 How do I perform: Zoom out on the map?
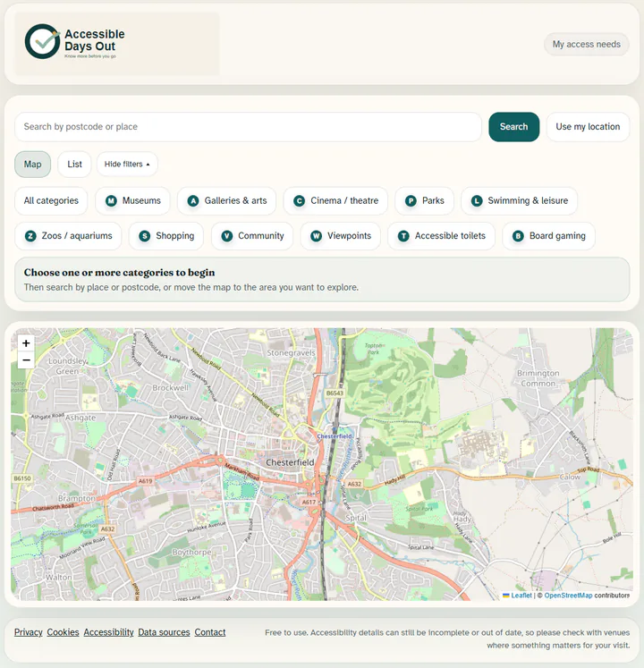click(26, 360)
